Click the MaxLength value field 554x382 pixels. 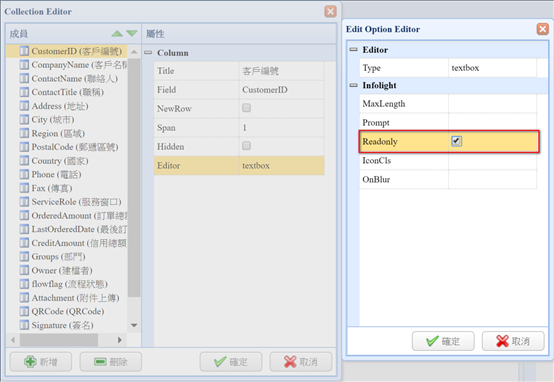[x=492, y=104]
